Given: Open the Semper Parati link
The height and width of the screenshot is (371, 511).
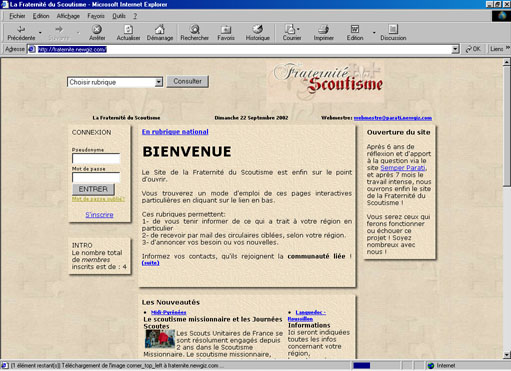Looking at the screenshot, I should pos(403,168).
